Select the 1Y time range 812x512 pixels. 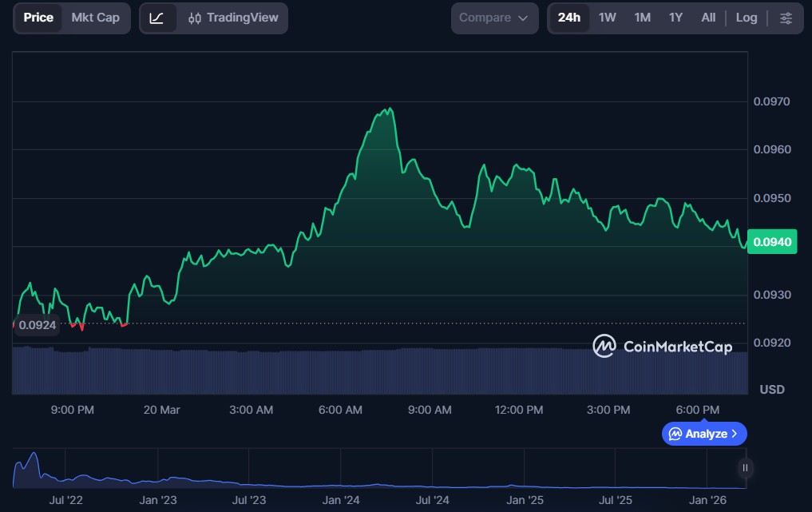pos(675,18)
